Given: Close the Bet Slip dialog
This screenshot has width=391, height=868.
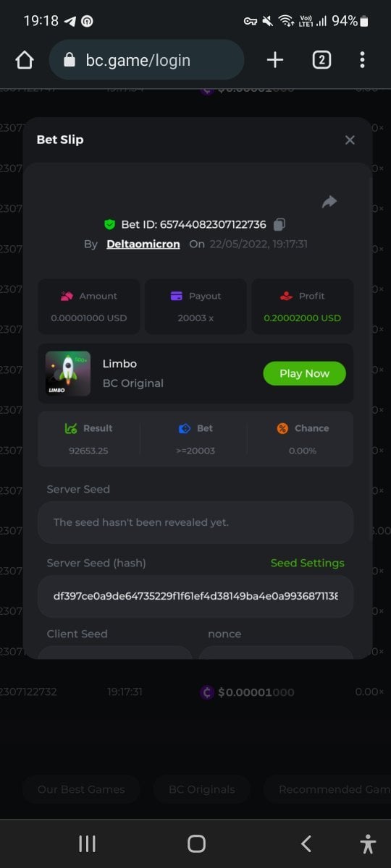Looking at the screenshot, I should click(x=350, y=140).
